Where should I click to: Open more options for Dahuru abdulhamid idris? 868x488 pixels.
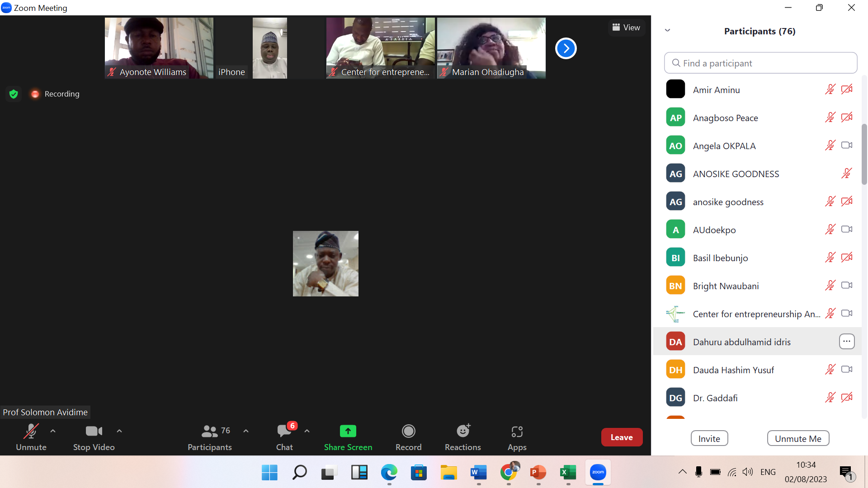(x=847, y=342)
